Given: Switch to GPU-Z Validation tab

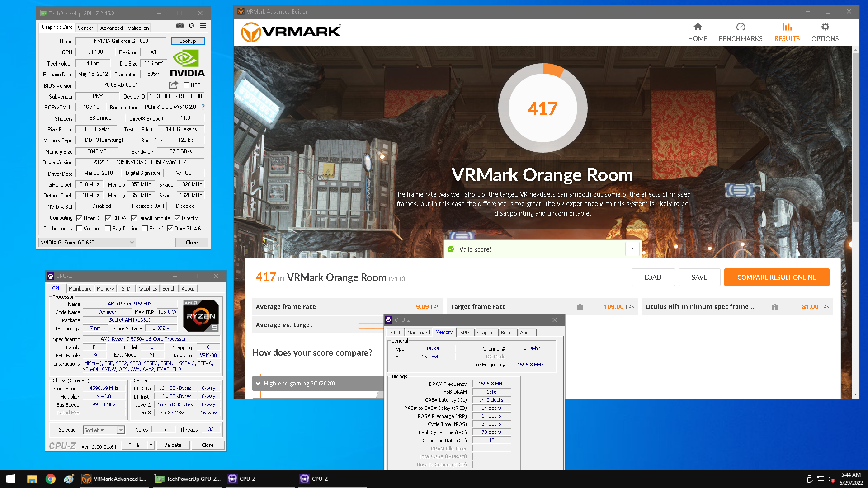Looking at the screenshot, I should (138, 28).
